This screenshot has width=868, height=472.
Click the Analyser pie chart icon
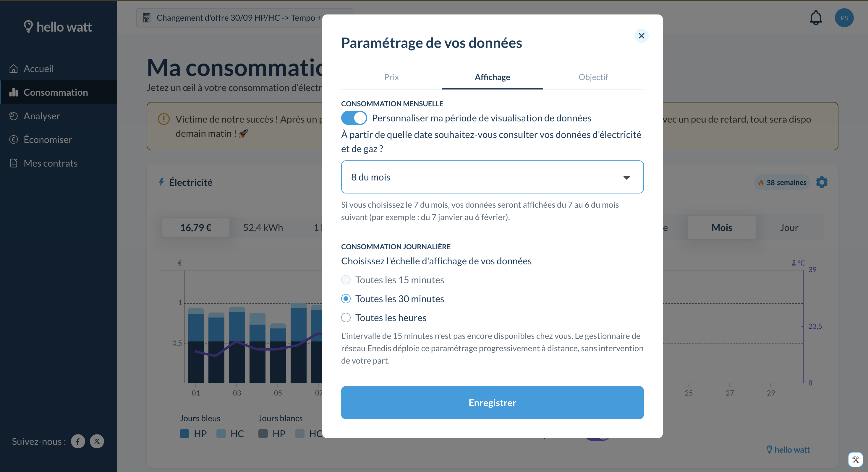[14, 116]
